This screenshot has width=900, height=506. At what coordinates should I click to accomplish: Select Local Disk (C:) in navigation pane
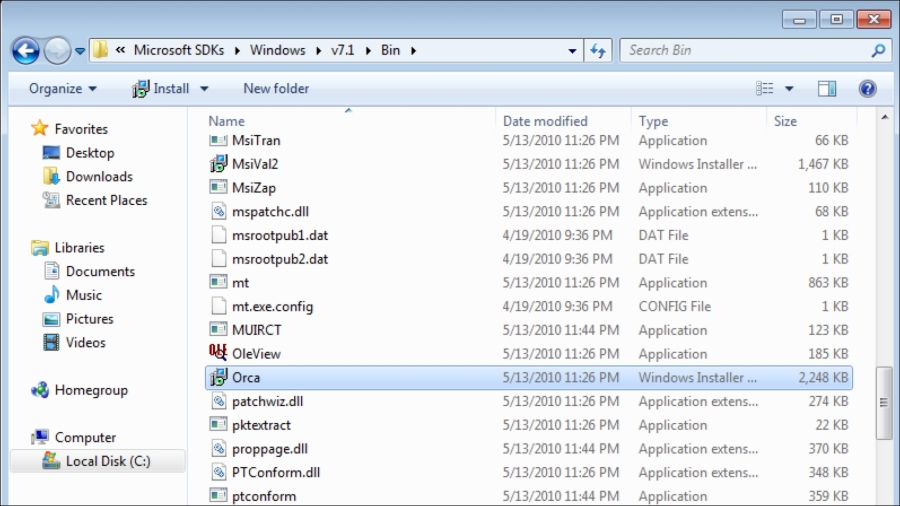[107, 461]
